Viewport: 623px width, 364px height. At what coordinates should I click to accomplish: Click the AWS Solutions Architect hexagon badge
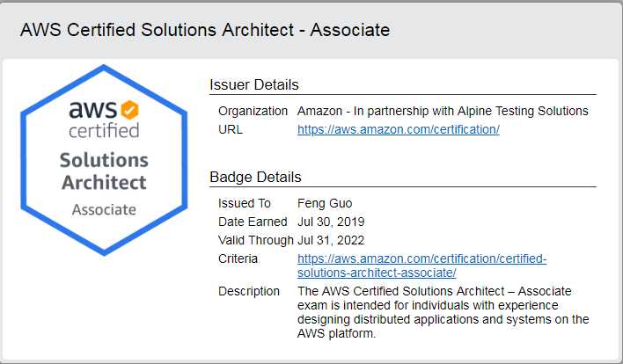(x=104, y=160)
